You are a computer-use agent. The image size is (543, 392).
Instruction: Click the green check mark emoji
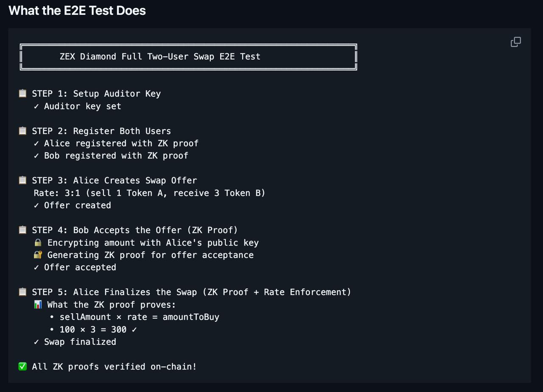(23, 366)
